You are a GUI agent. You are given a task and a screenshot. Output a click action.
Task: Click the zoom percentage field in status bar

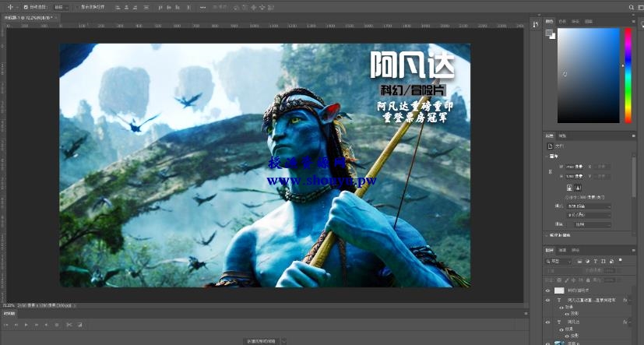click(x=9, y=305)
